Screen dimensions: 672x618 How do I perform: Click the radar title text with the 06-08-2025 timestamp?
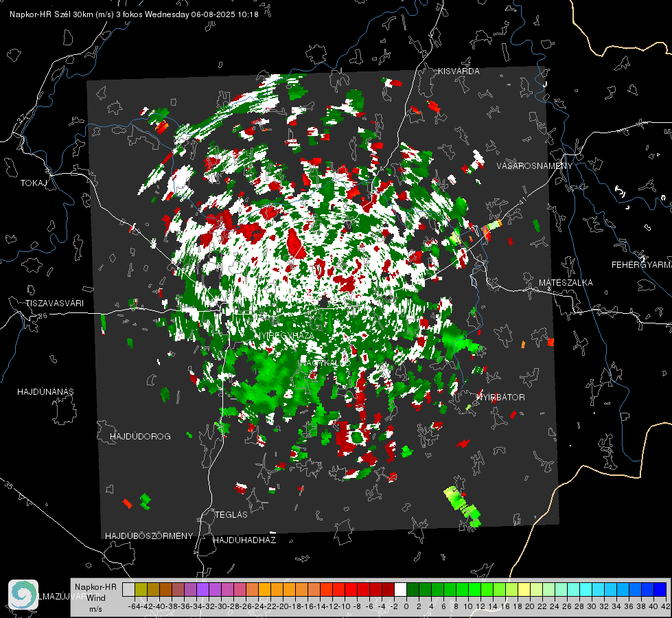tap(134, 14)
